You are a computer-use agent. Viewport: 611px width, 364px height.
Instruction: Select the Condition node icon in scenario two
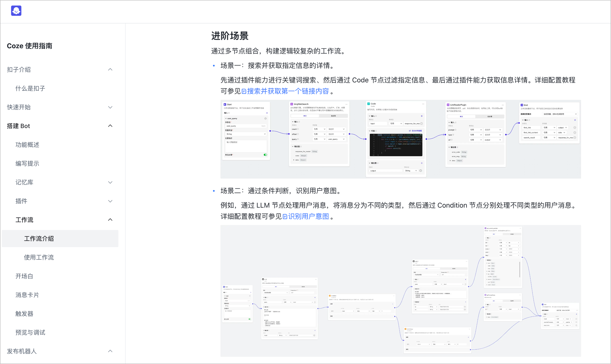[330, 296]
